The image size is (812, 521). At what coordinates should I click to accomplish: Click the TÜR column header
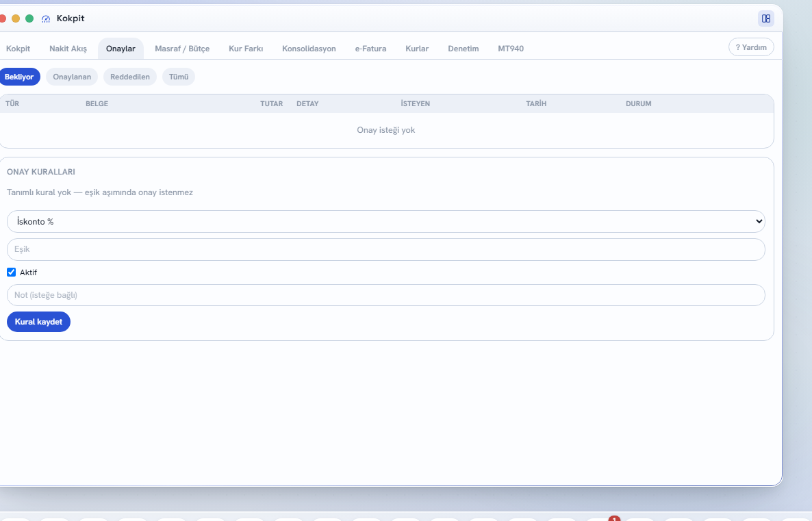pos(12,103)
